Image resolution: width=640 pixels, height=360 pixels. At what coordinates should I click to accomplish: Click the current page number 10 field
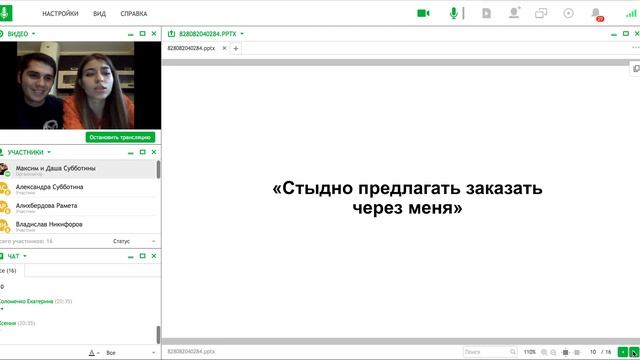(x=593, y=352)
